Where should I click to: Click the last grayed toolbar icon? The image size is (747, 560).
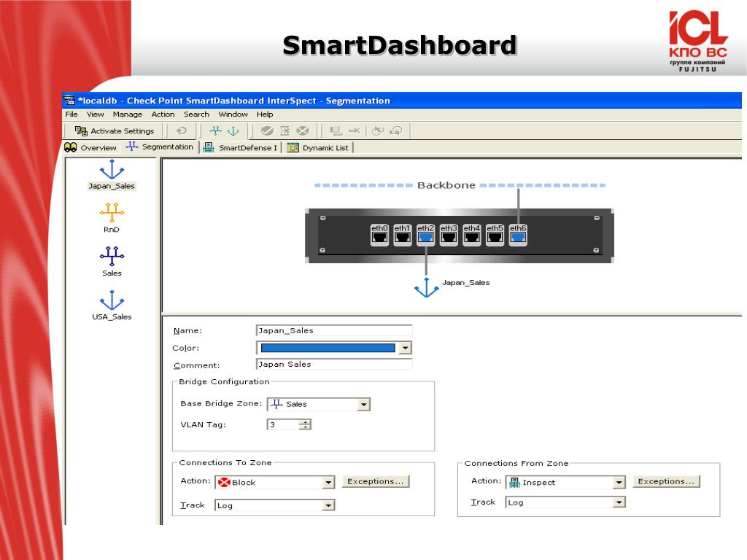click(x=396, y=131)
